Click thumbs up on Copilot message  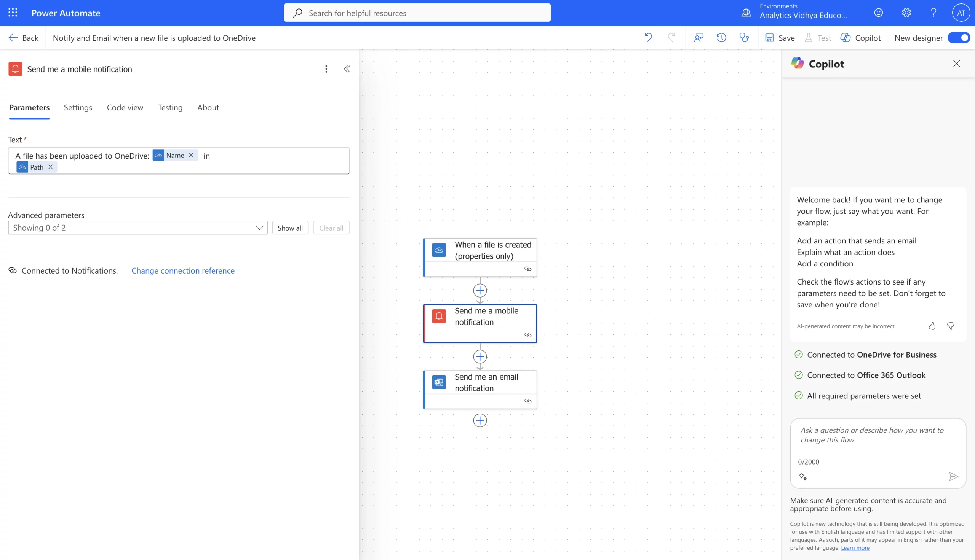(x=932, y=326)
